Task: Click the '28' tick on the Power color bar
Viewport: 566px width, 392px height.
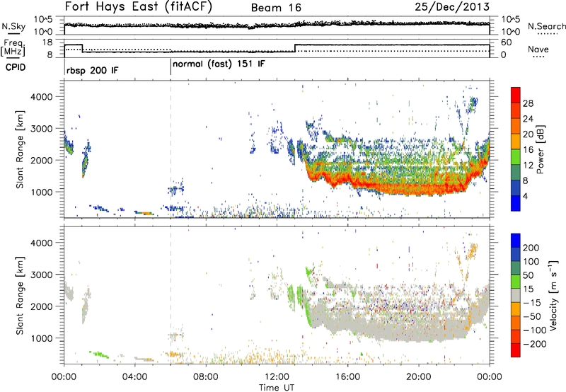Action: click(528, 103)
